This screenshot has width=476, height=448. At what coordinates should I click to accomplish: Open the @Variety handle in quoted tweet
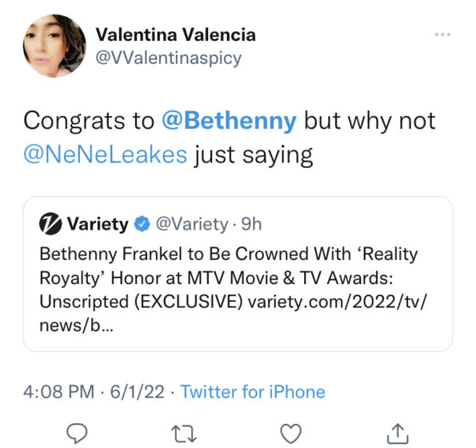coord(192,224)
